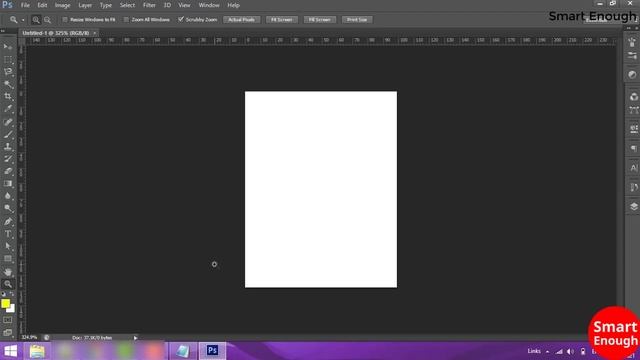The image size is (640, 360).
Task: Toggle Quick Mask mode
Action: point(8,320)
